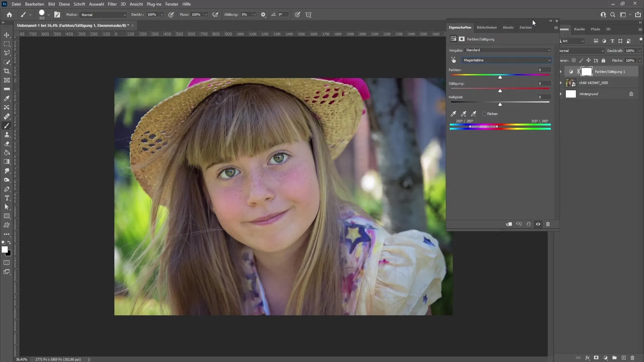Select the Move tool

point(7,35)
